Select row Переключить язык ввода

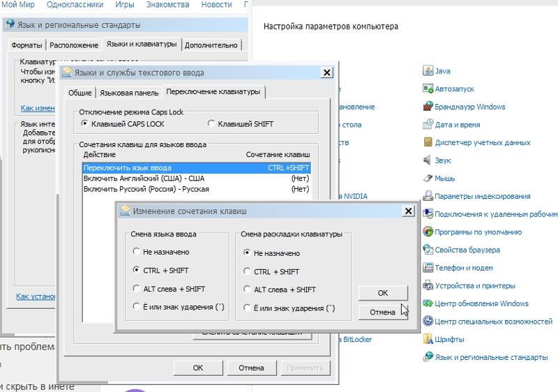point(197,167)
